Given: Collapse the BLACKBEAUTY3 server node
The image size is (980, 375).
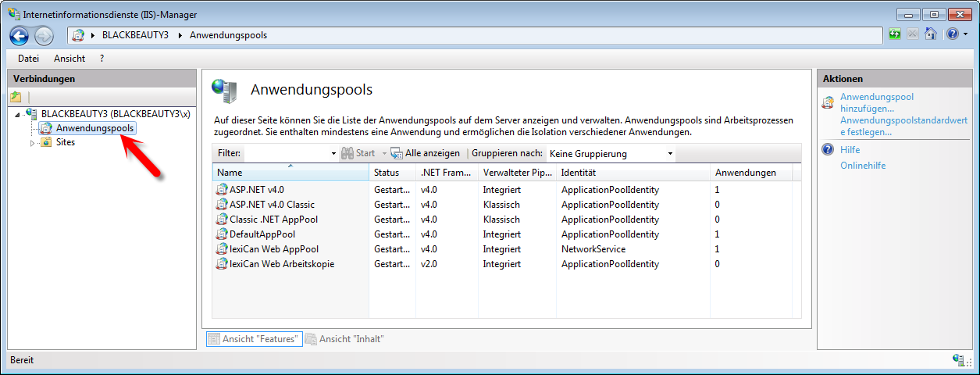Looking at the screenshot, I should 18,116.
